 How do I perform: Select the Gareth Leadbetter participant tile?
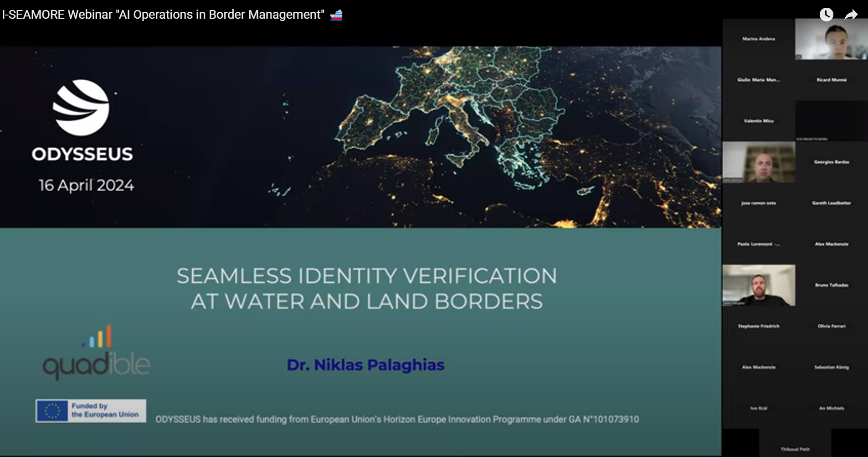pos(832,203)
